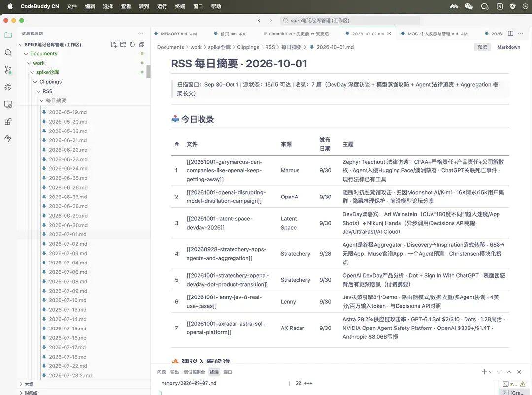532x395 pixels.
Task: Open the Search view in activity bar
Action: tap(8, 53)
